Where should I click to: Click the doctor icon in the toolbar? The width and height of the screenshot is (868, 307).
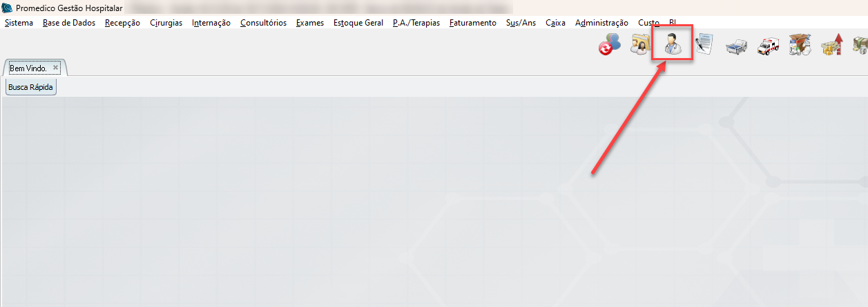click(x=672, y=46)
